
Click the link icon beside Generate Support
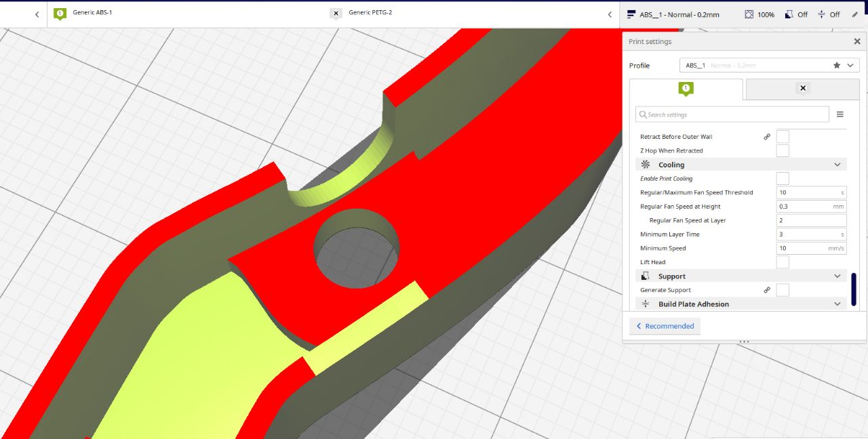click(767, 290)
